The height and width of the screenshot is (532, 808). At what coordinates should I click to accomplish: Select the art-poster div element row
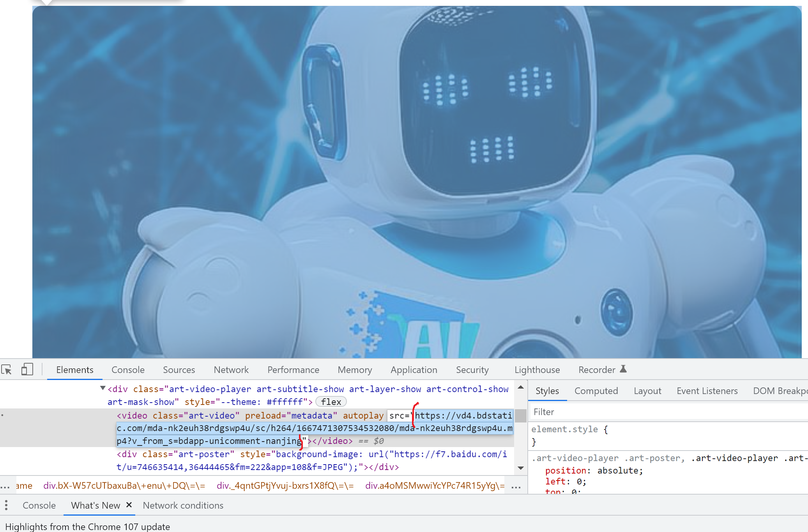point(257,461)
